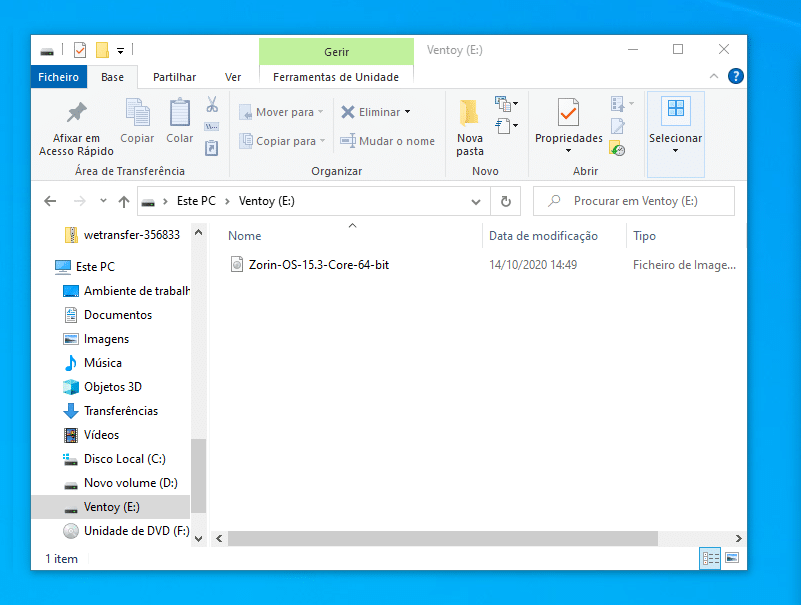Click the properties checkmark in quick access toolbar
Image resolution: width=801 pixels, height=605 pixels.
pos(80,50)
